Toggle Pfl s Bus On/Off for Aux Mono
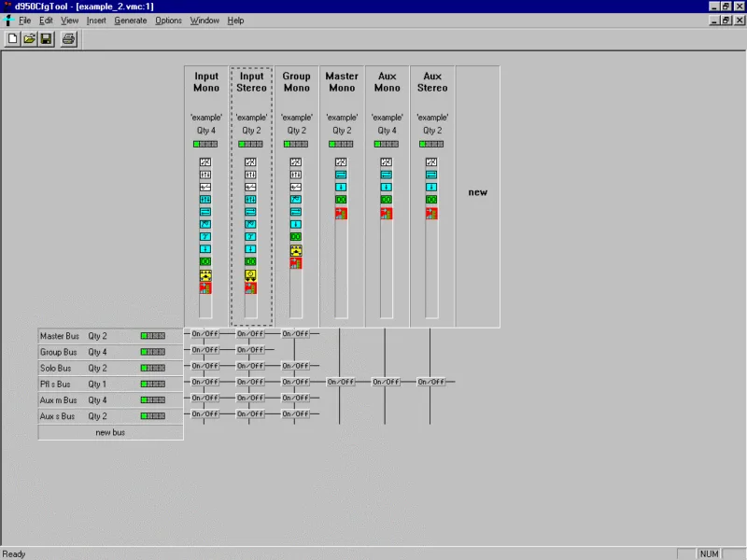This screenshot has height=560, width=747. click(386, 382)
